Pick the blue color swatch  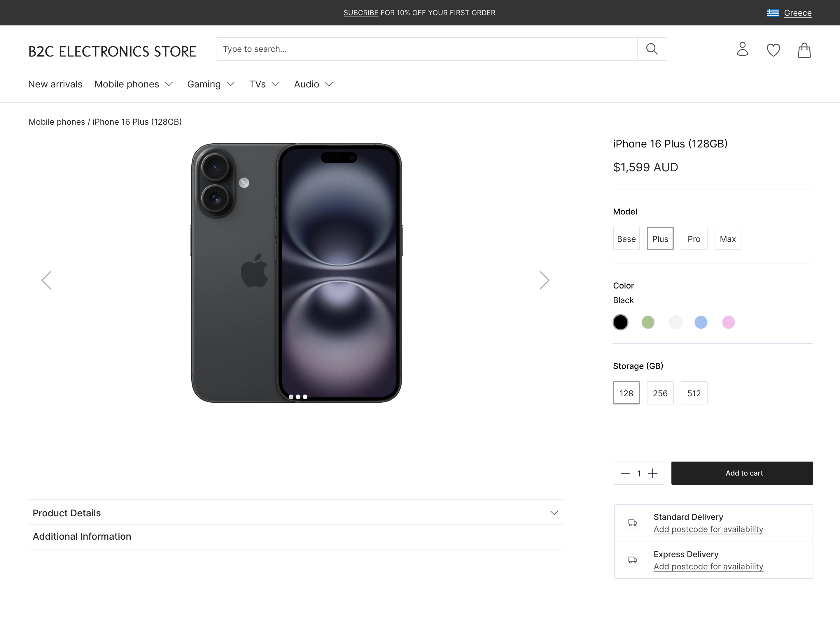(x=701, y=323)
